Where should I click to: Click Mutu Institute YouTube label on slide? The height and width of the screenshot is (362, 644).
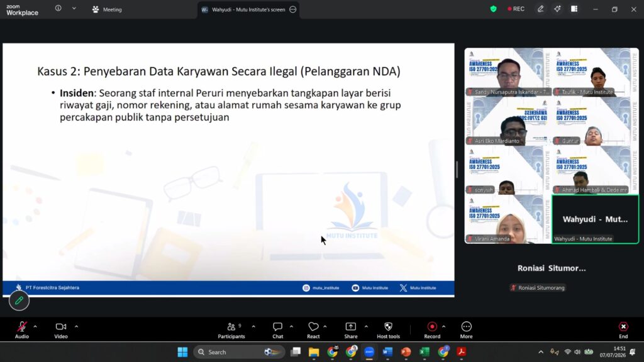[x=375, y=288]
